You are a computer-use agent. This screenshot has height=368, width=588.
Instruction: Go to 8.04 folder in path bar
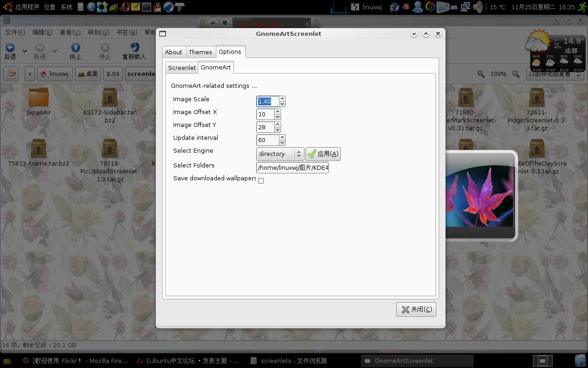tap(113, 74)
